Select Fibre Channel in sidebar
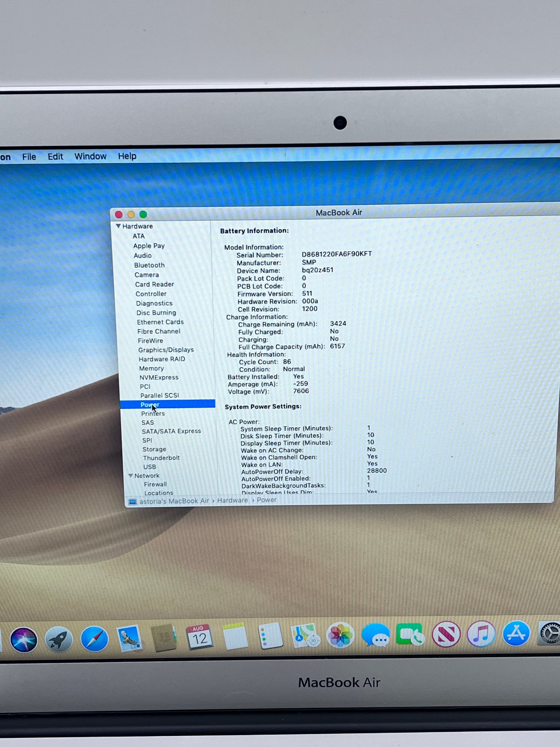This screenshot has height=747, width=560. pos(159,331)
